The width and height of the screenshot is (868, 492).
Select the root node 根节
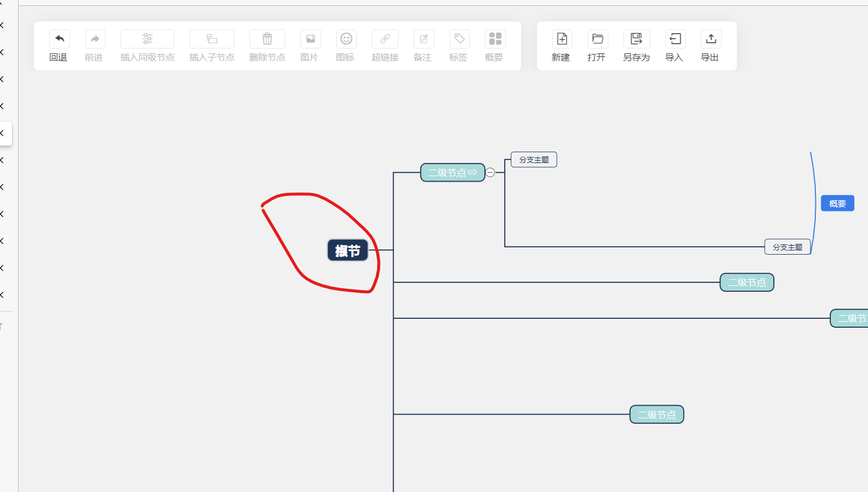347,250
